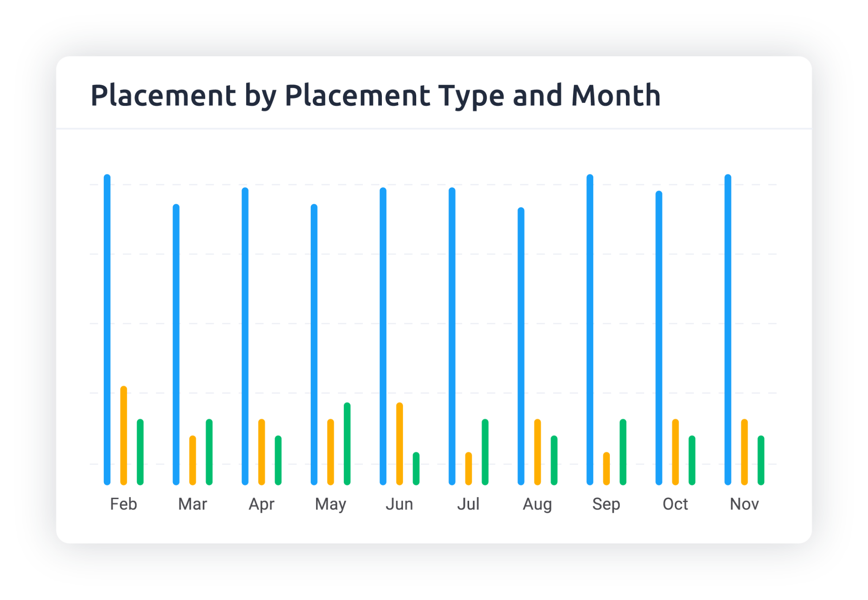Click the orange bar for Nov
This screenshot has width=868, height=600.
[745, 452]
